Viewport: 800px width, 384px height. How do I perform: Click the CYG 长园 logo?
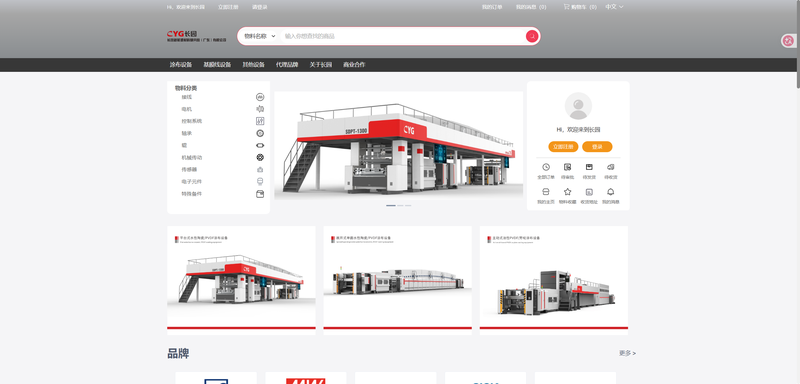(x=196, y=36)
